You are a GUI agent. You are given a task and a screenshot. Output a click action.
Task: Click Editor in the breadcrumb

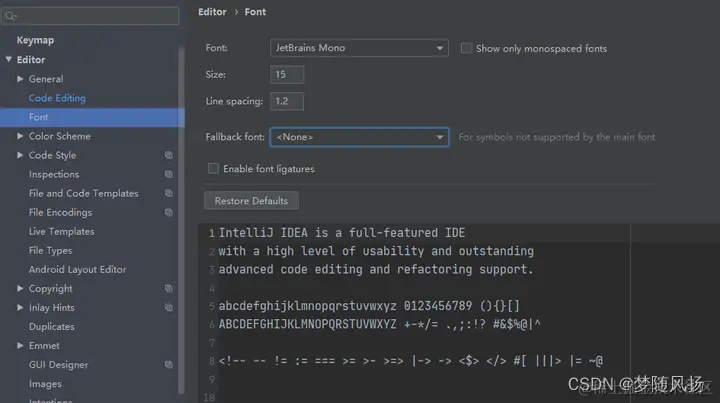pos(212,12)
